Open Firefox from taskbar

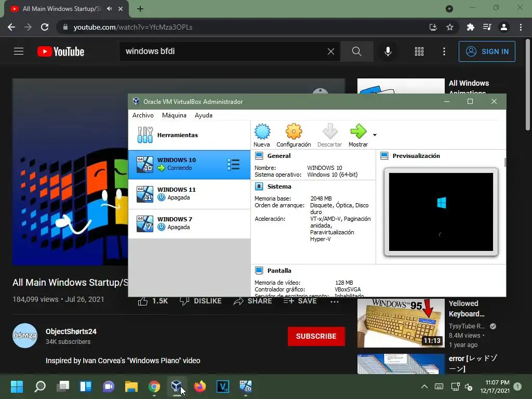click(200, 387)
